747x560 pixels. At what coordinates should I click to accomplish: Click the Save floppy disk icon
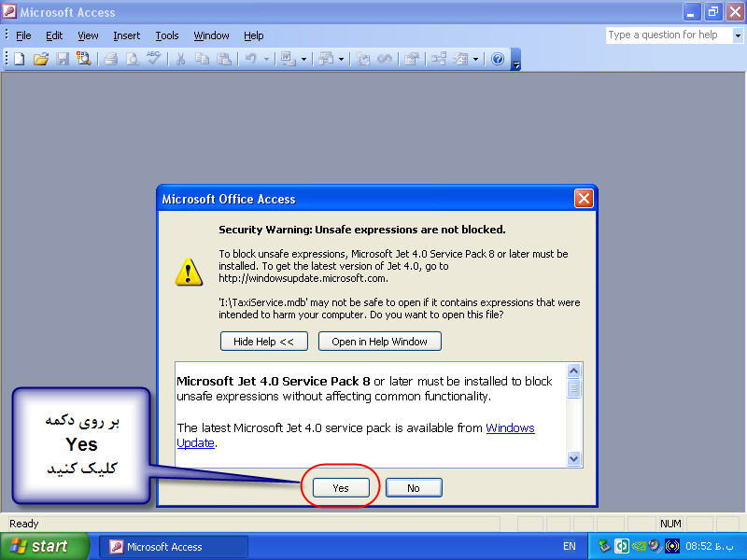[63, 59]
